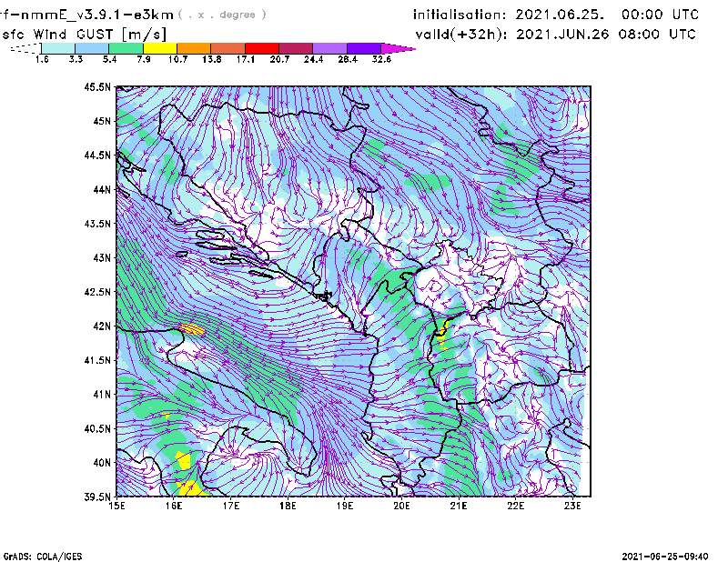The width and height of the screenshot is (728, 562).
Task: Click the '19E' longitude label
Action: [345, 506]
